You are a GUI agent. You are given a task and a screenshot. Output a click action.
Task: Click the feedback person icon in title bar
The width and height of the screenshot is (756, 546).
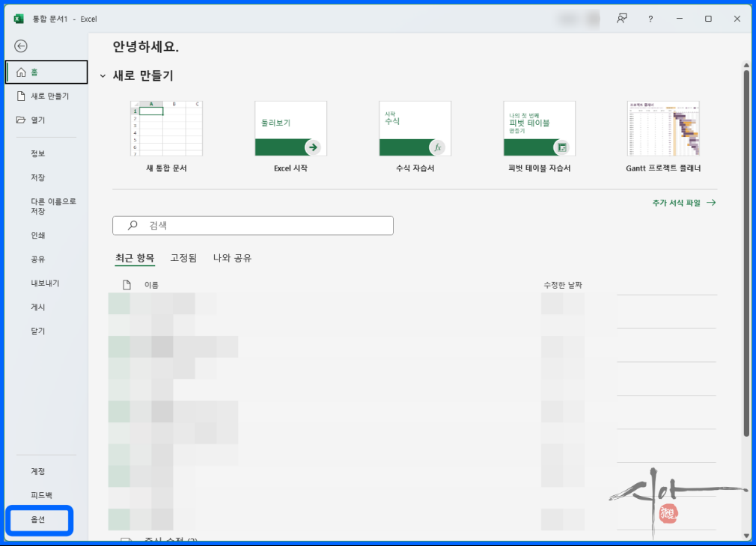[622, 19]
